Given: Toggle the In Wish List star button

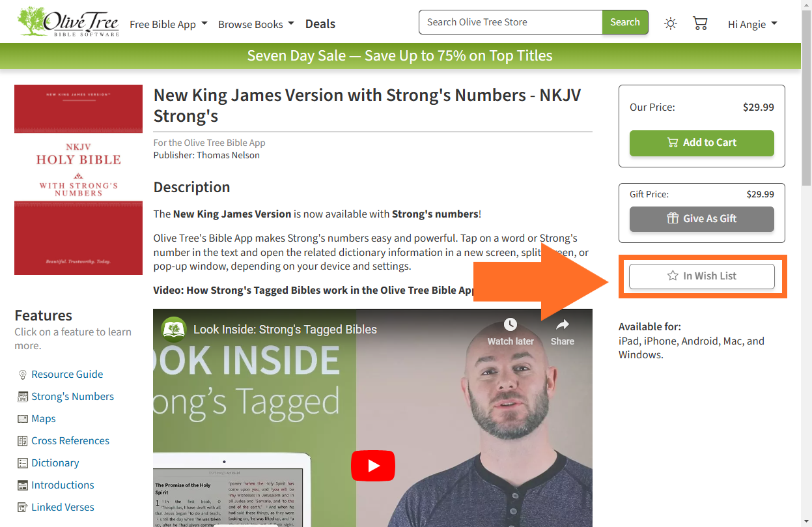Looking at the screenshot, I should click(702, 276).
